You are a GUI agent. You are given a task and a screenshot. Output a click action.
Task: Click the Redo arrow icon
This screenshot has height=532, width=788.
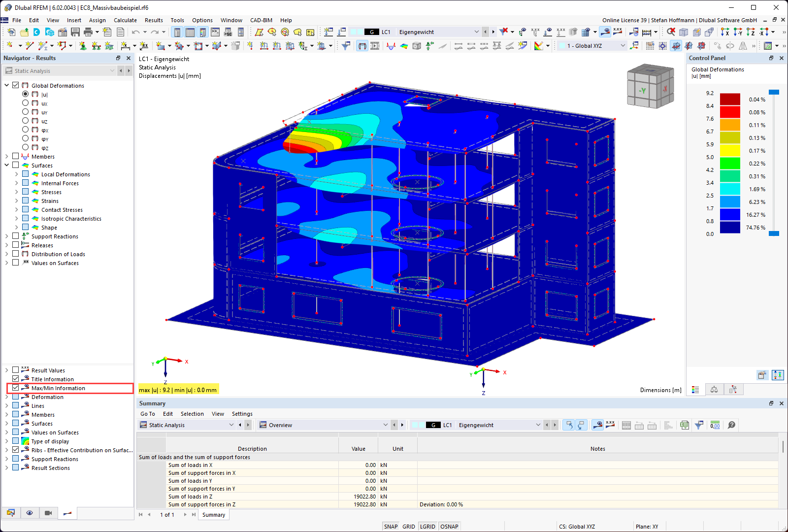(x=155, y=32)
